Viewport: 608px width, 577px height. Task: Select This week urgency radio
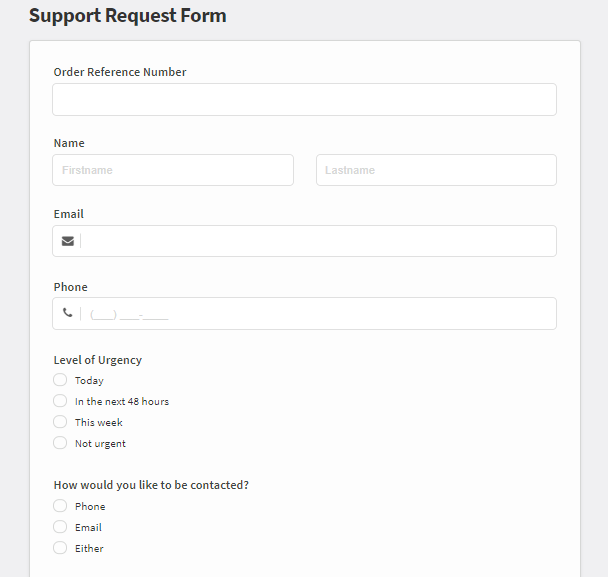point(60,422)
